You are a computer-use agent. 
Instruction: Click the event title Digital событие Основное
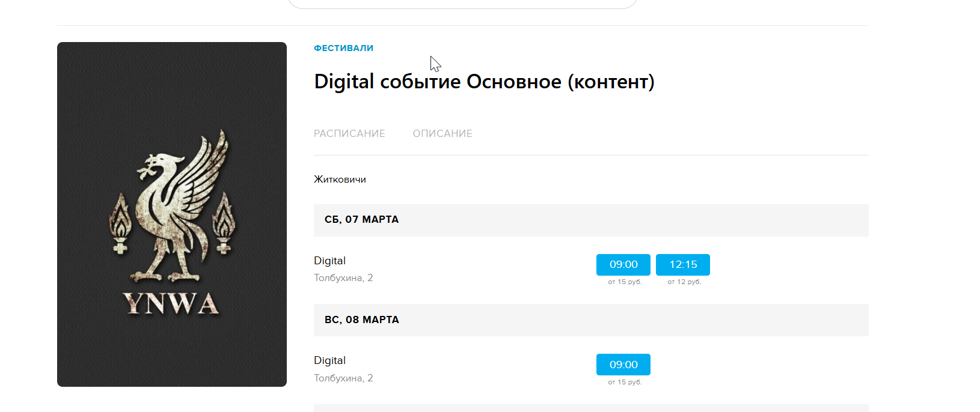(484, 82)
